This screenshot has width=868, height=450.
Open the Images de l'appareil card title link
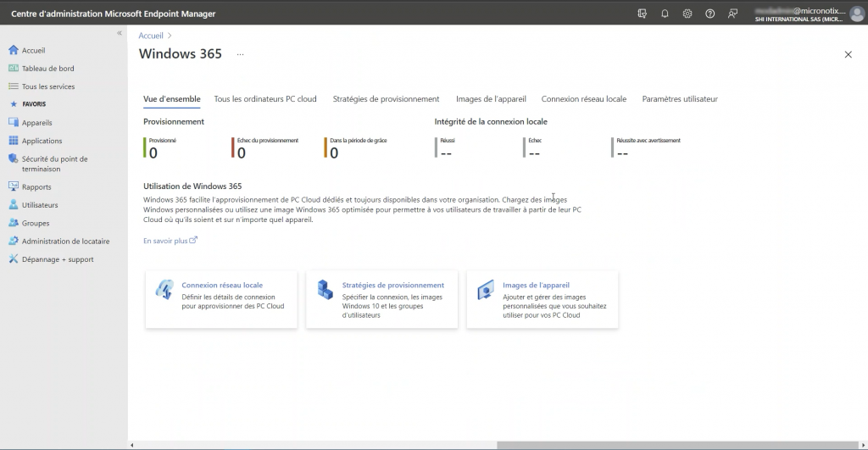coord(536,285)
